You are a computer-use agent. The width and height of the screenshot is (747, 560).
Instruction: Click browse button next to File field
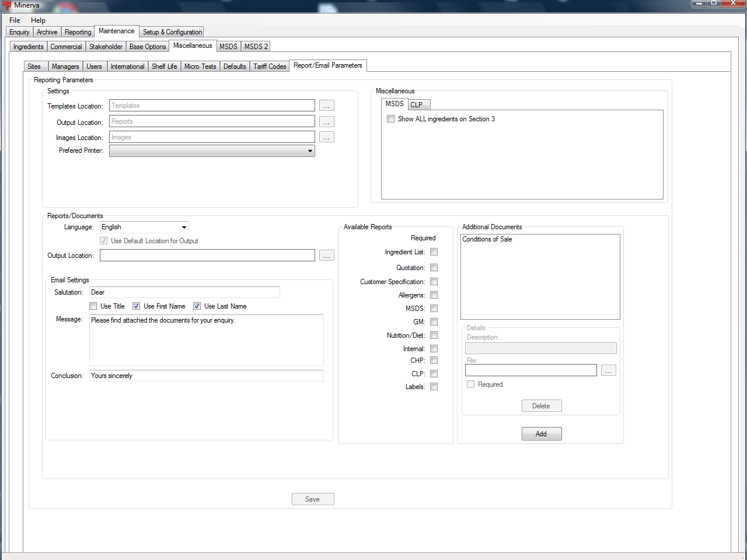(x=608, y=370)
